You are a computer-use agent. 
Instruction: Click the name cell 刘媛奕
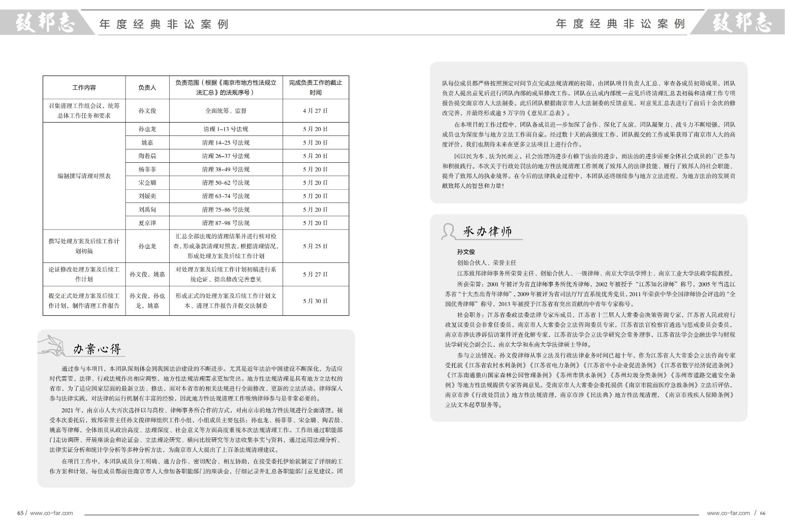147,196
